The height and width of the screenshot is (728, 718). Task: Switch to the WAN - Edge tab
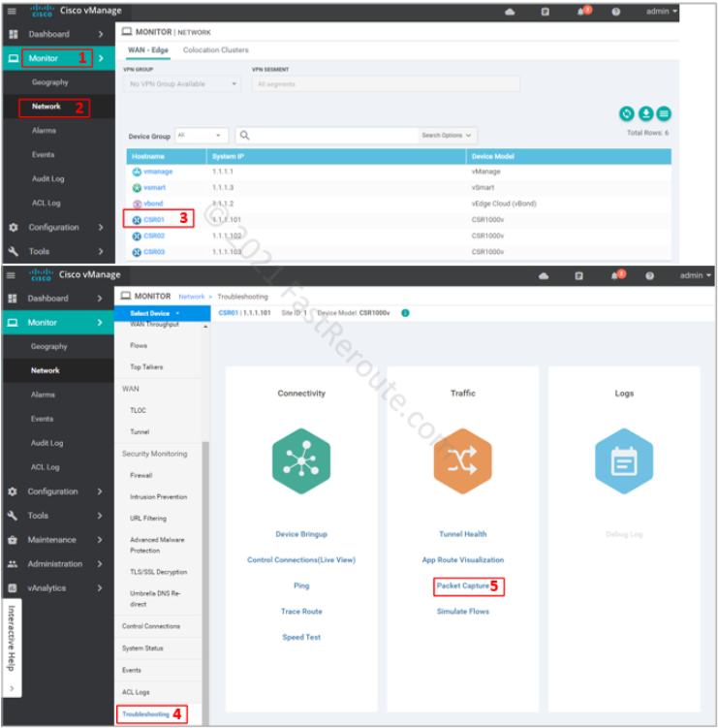tap(148, 50)
